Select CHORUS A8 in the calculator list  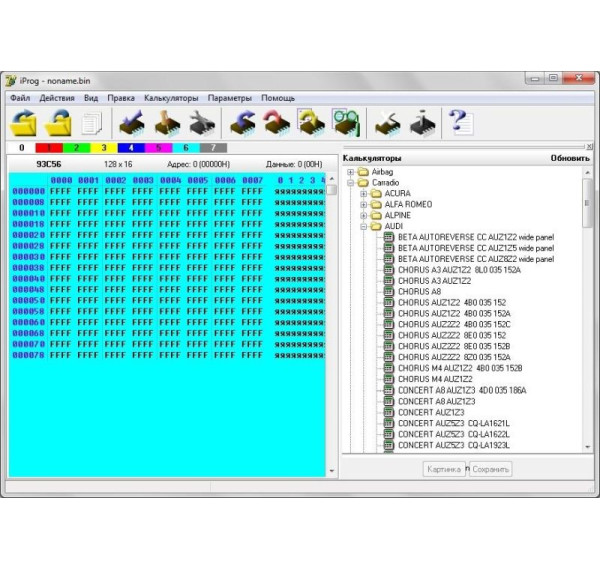point(420,292)
